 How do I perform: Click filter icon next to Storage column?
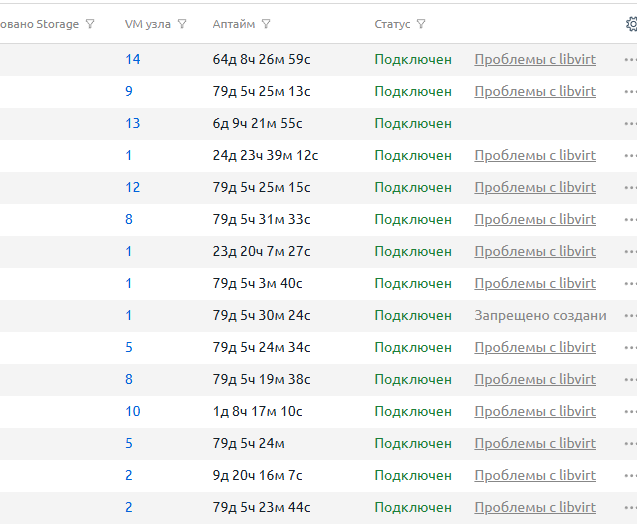[90, 24]
